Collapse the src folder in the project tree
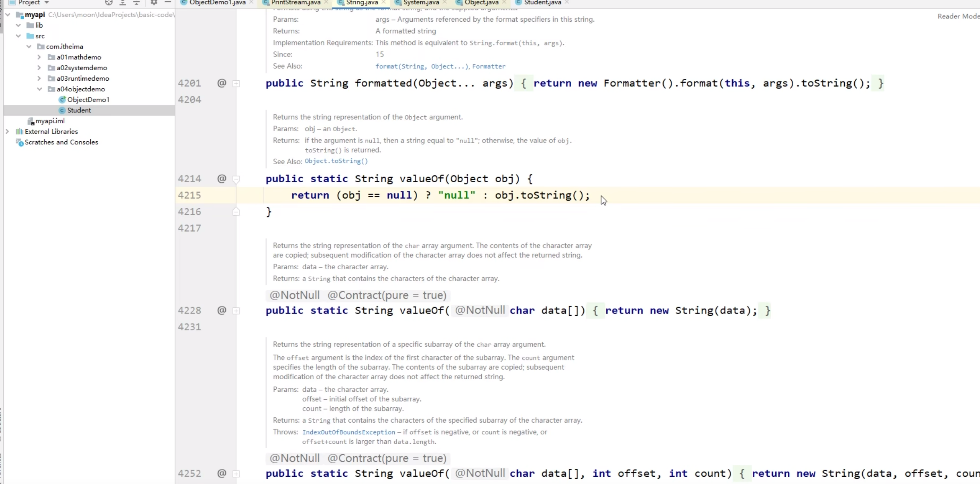 tap(18, 36)
